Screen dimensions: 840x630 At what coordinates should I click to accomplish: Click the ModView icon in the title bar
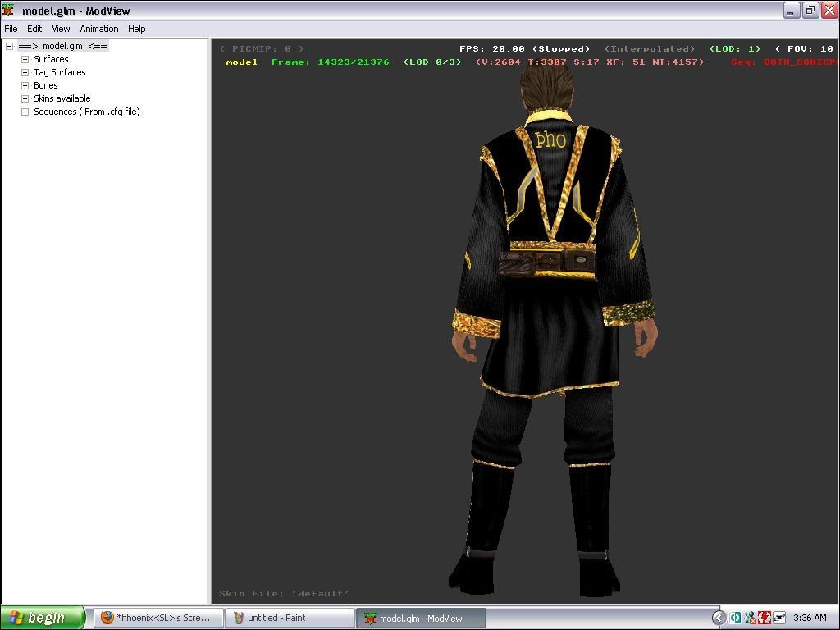pos(8,11)
